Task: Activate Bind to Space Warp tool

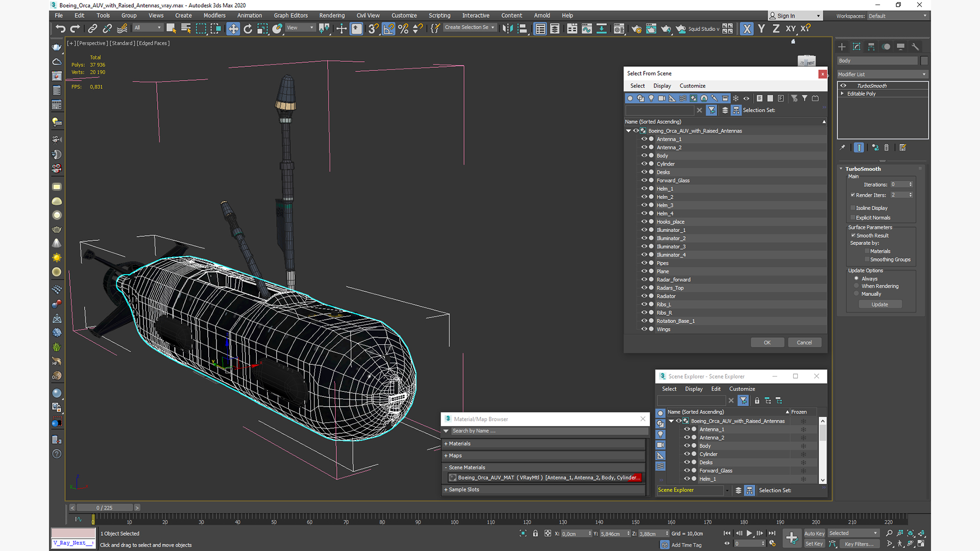Action: [122, 29]
